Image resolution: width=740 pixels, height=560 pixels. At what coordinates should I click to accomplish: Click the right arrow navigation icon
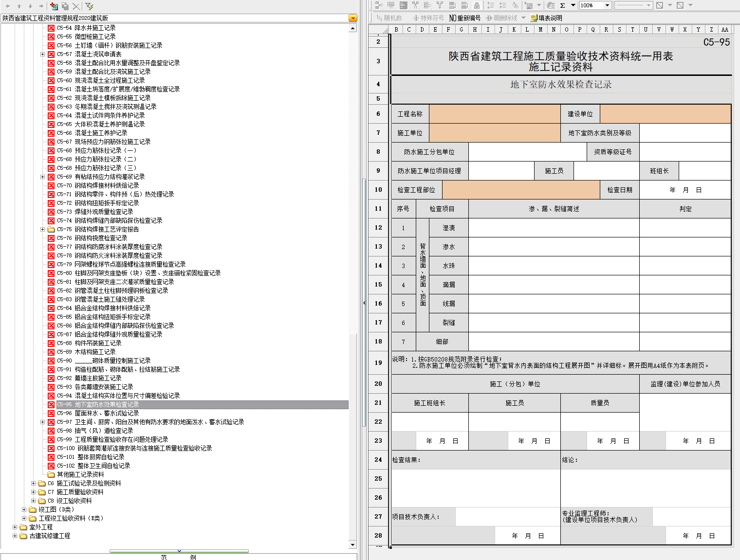(41, 6)
